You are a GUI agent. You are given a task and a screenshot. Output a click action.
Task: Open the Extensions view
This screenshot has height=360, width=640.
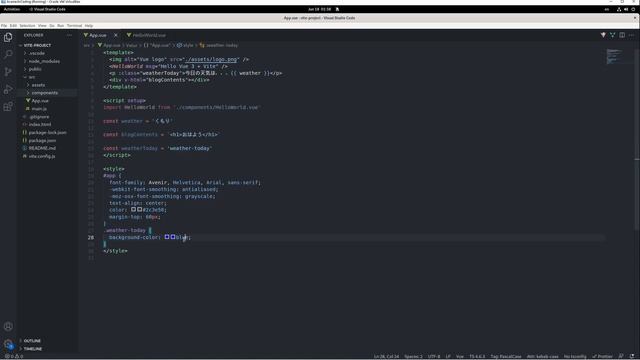point(8,107)
